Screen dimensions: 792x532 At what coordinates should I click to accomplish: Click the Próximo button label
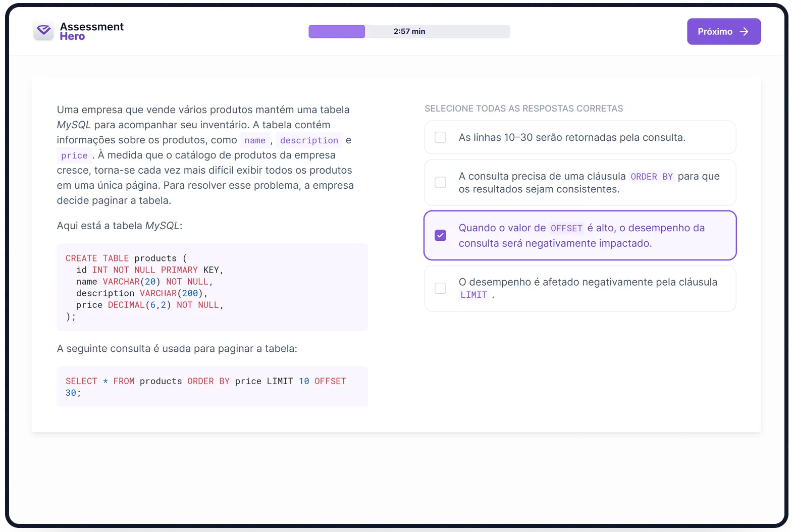click(715, 31)
